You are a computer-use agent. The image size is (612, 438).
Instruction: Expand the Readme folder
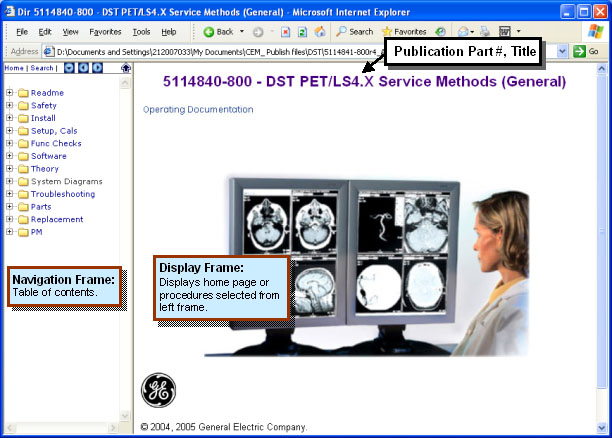click(9, 93)
